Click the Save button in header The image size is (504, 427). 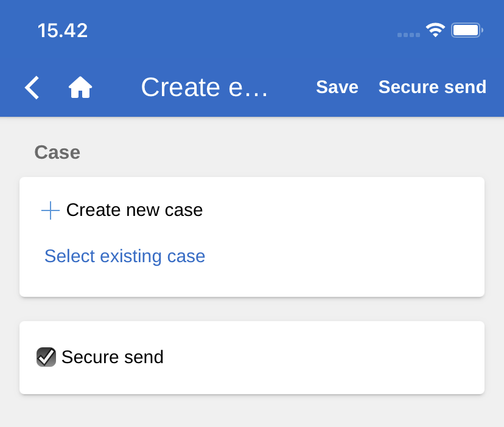click(x=337, y=88)
